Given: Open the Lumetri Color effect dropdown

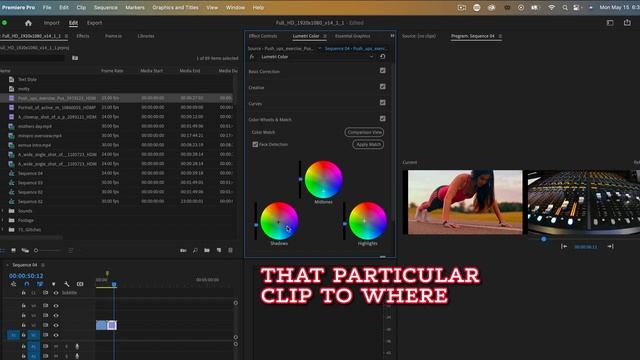Looking at the screenshot, I should (x=371, y=57).
